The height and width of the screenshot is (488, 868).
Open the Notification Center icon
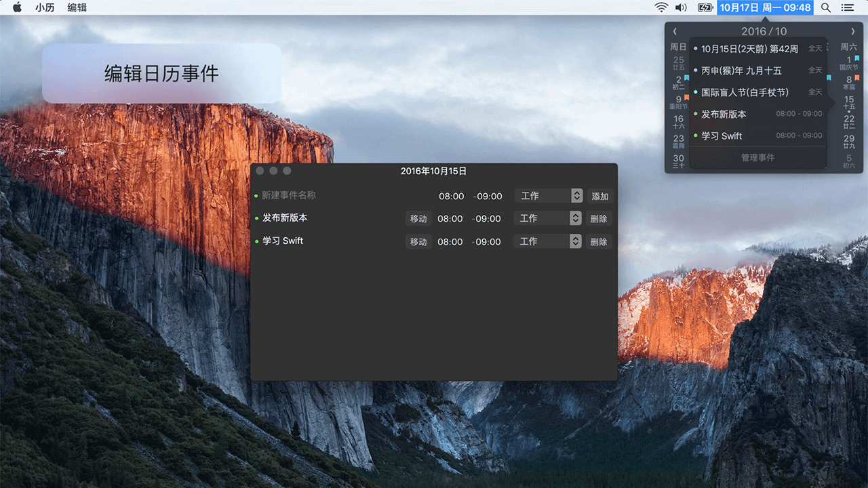(847, 7)
